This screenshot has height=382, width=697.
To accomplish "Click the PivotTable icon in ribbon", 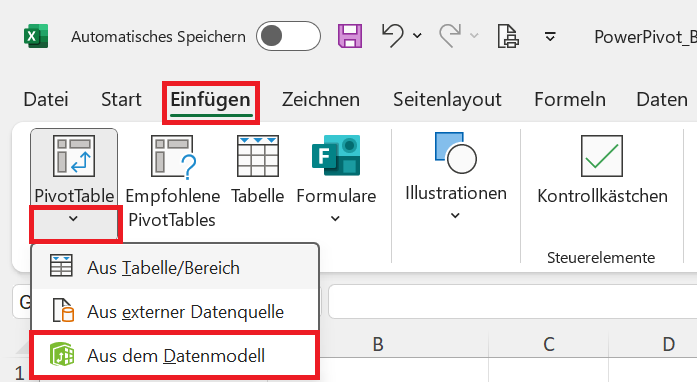I will [74, 156].
